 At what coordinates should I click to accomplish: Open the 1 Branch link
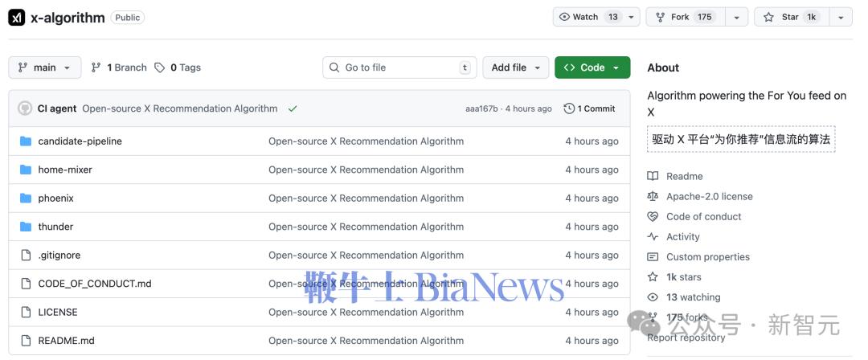coord(119,67)
